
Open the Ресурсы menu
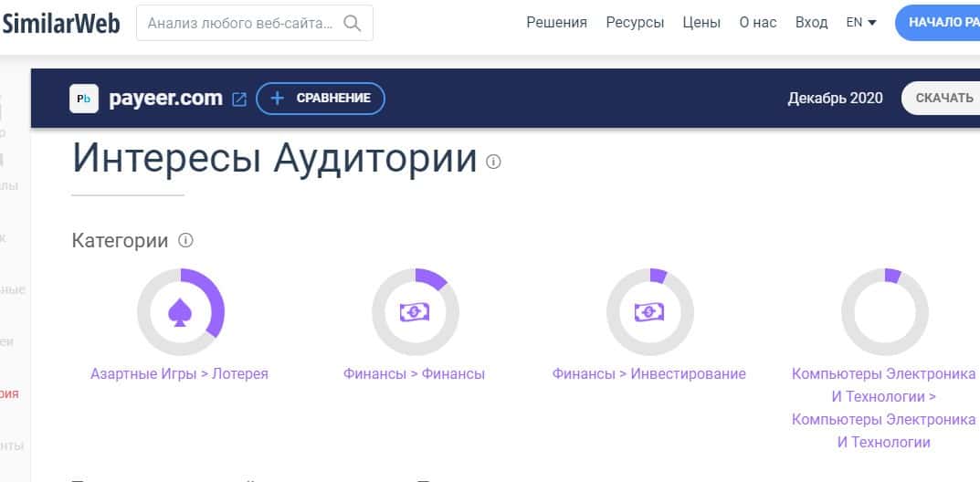pos(635,23)
